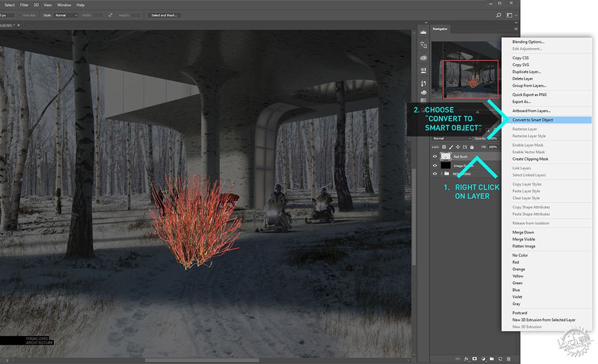Click the Image Darken layer thumbnail
This screenshot has height=364, width=598.
[446, 166]
